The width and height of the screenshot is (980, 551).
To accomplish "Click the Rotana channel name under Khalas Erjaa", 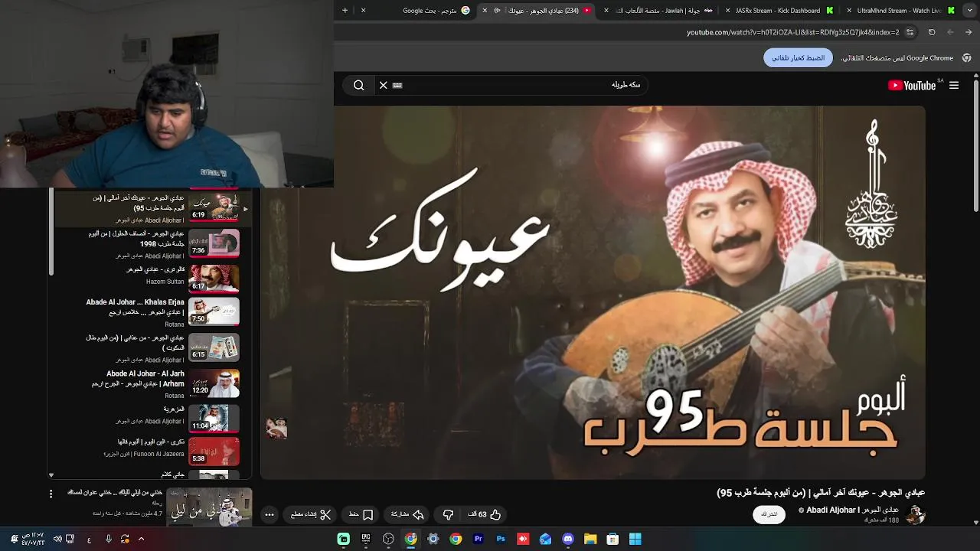I will tap(175, 324).
